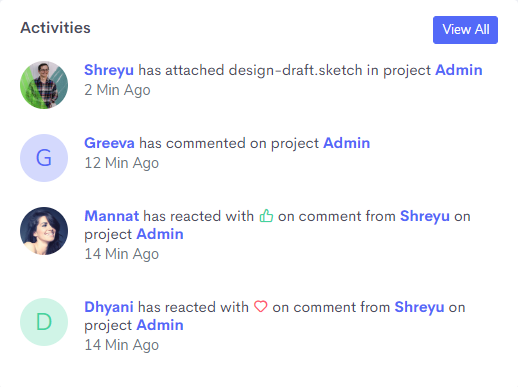
Task: Click the Greeva letter G avatar
Action: [x=44, y=158]
